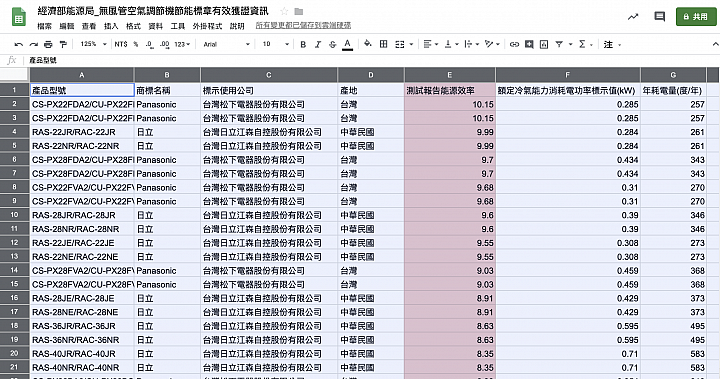The height and width of the screenshot is (379, 720).
Task: Insert a comment from toolbar
Action: 529,45
